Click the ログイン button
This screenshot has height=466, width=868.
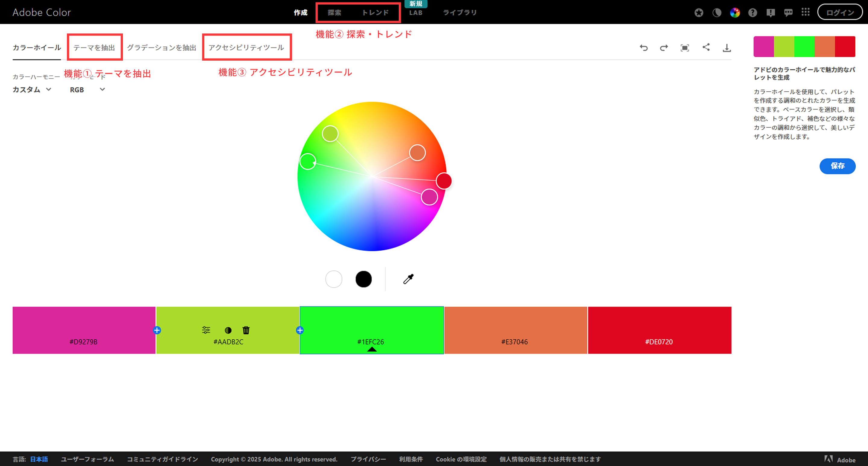[x=840, y=12]
